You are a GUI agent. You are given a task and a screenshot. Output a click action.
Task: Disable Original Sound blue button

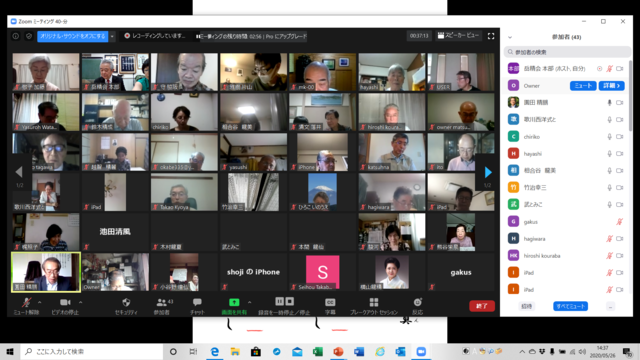tap(73, 36)
